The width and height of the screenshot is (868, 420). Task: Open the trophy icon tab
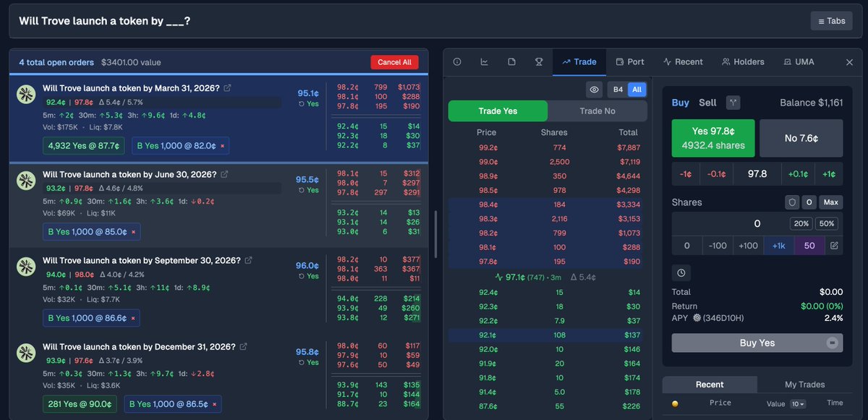(539, 62)
